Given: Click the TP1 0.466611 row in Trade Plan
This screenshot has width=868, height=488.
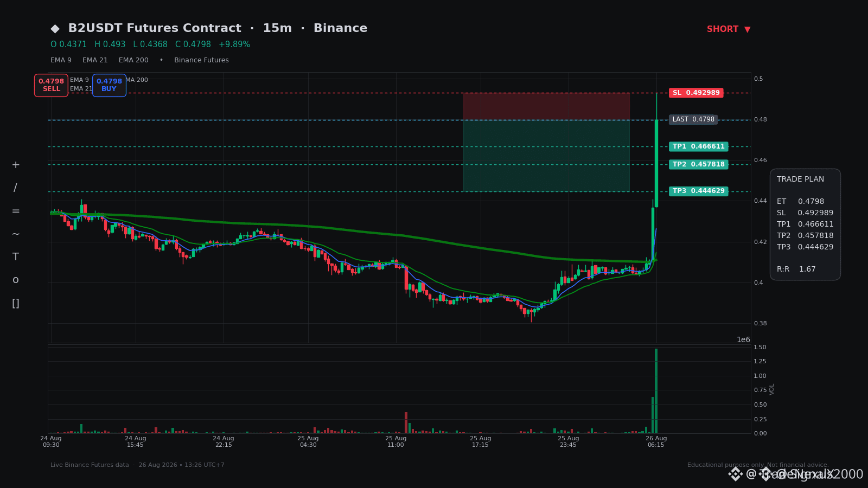Looking at the screenshot, I should point(805,224).
